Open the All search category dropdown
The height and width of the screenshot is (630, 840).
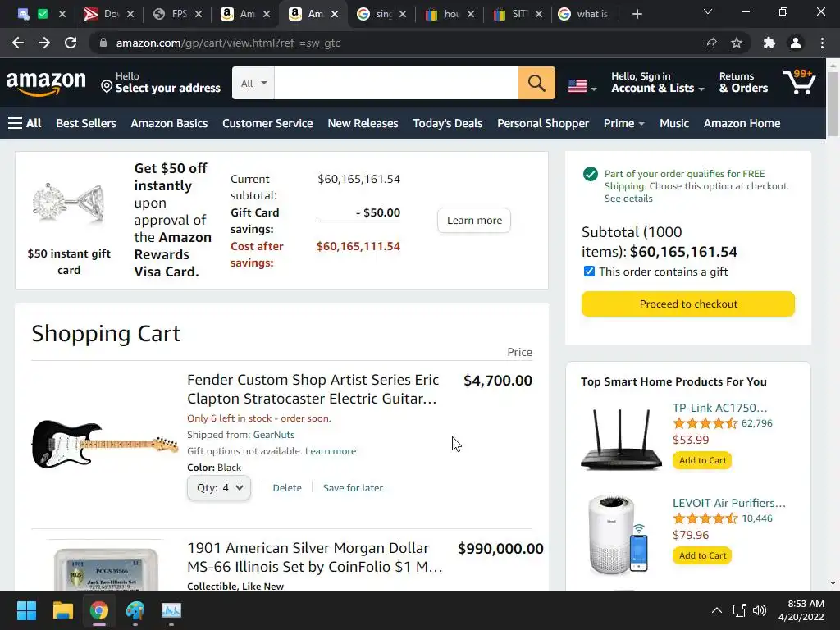(x=253, y=83)
